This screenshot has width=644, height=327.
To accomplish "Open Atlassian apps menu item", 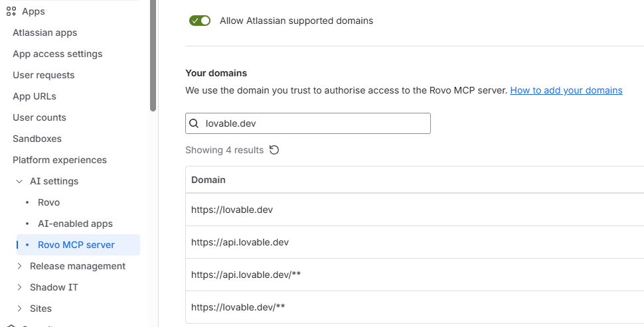I will 44,33.
